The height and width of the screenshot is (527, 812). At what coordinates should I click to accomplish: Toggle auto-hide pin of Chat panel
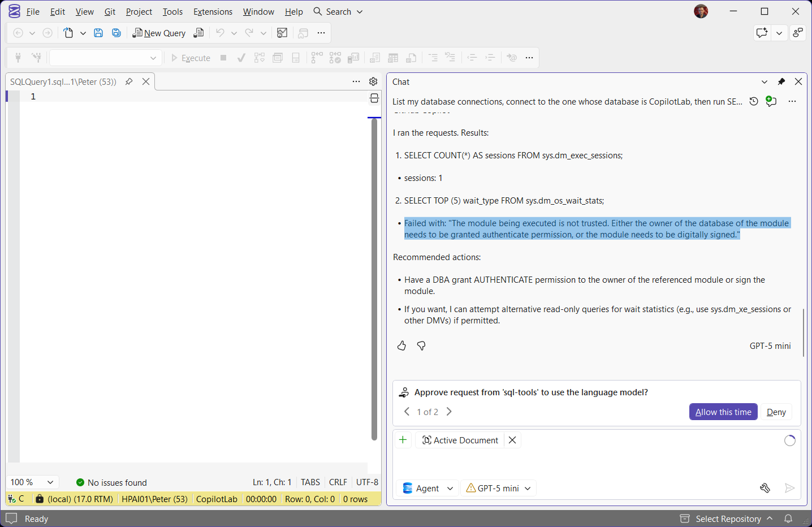[781, 81]
